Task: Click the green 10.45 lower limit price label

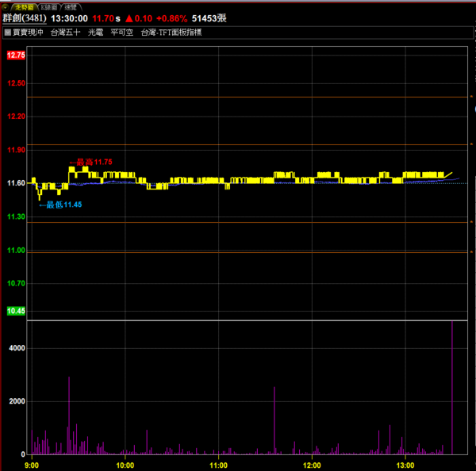Action: point(16,311)
